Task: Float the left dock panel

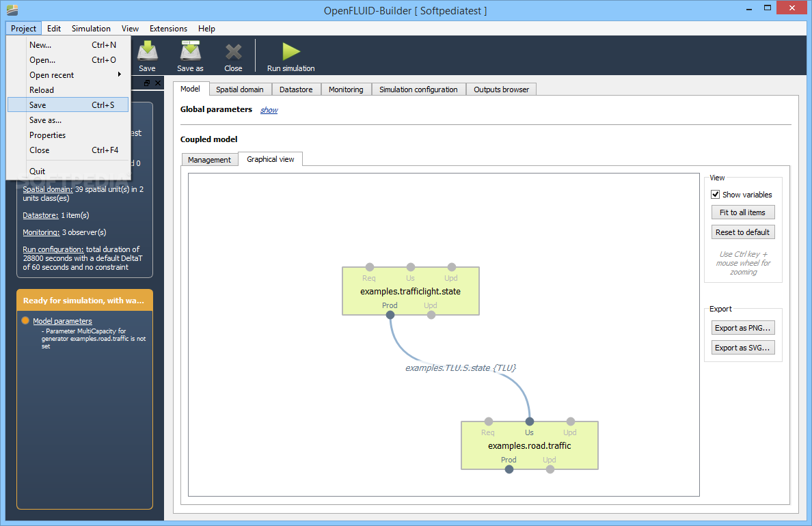Action: click(147, 83)
